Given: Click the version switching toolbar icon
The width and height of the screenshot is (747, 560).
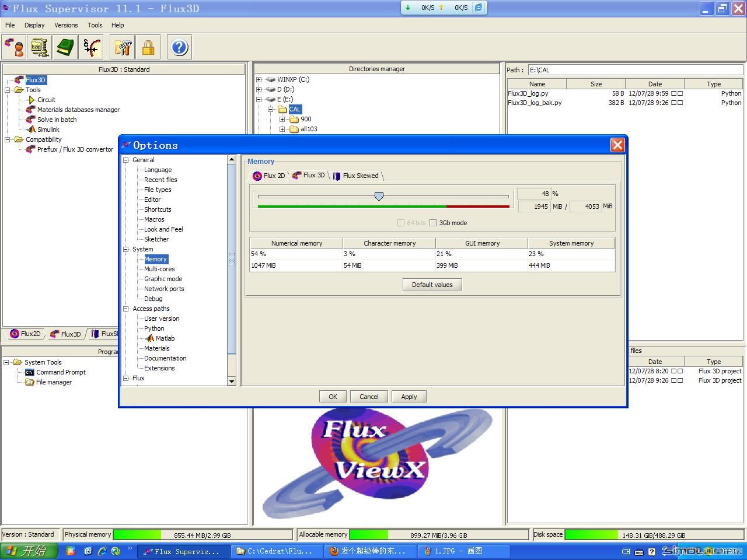Looking at the screenshot, I should click(91, 47).
